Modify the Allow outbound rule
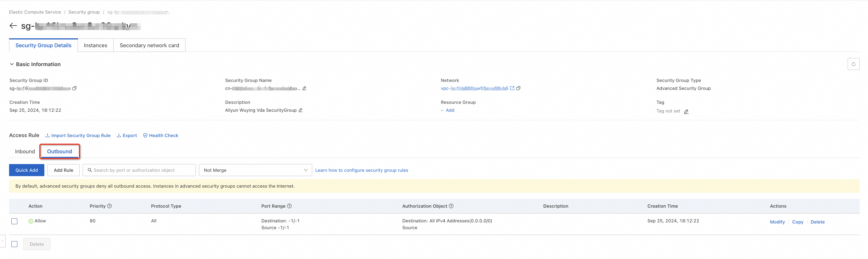The image size is (868, 259). click(777, 222)
